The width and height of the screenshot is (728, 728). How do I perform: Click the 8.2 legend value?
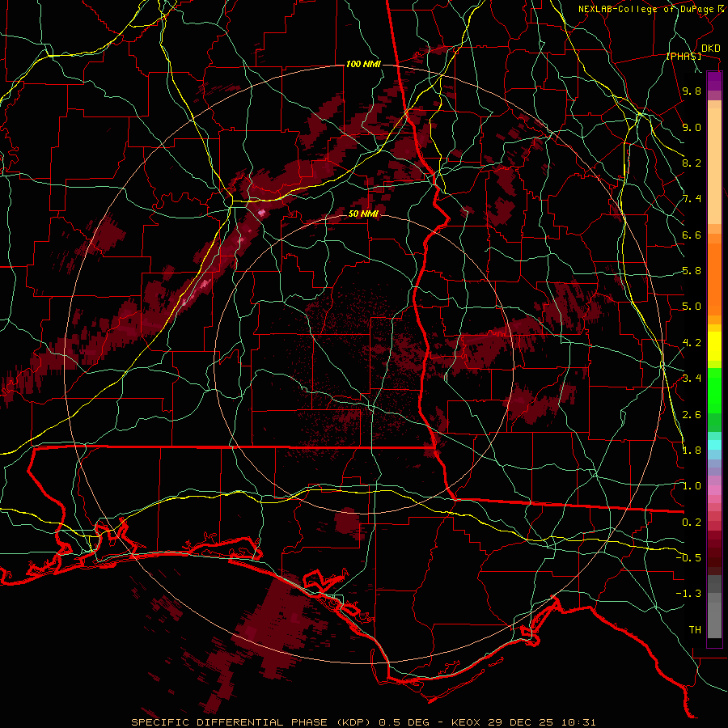point(692,163)
